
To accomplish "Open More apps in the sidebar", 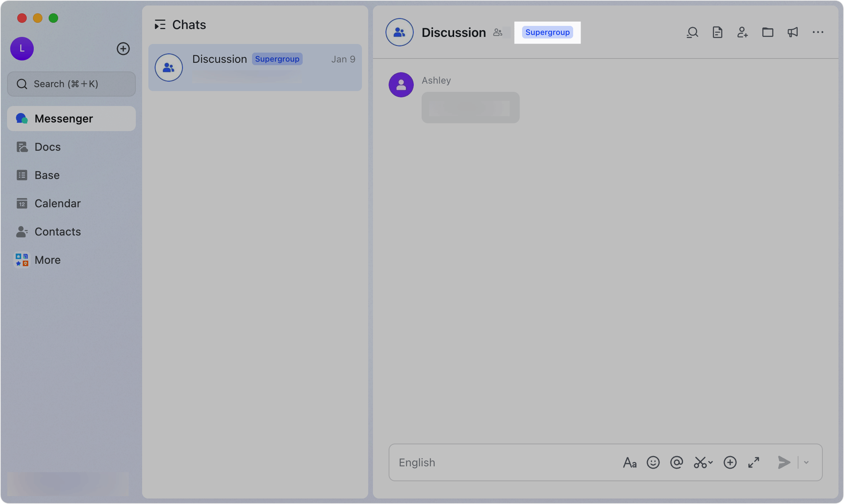I will tap(47, 259).
